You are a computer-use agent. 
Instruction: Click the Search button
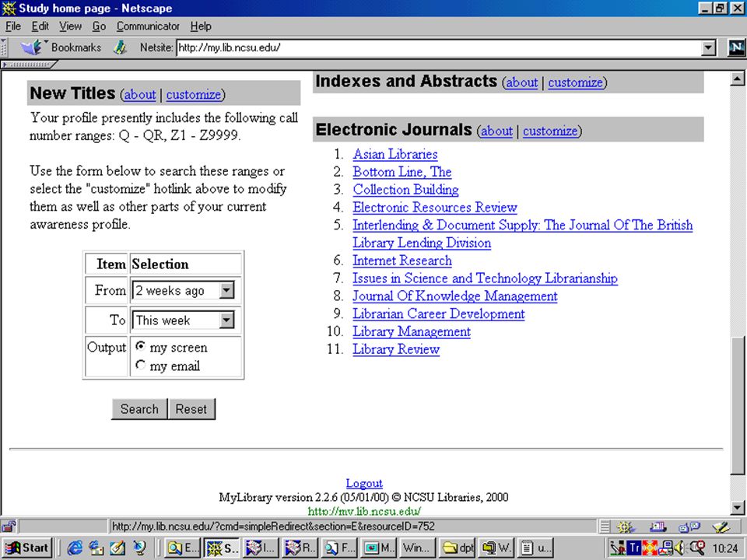(139, 409)
